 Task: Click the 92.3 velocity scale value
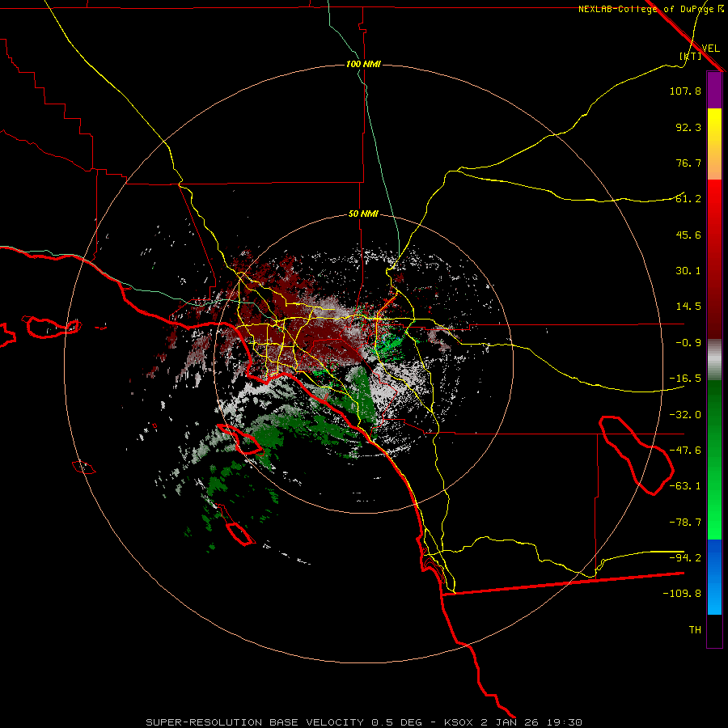(x=688, y=127)
